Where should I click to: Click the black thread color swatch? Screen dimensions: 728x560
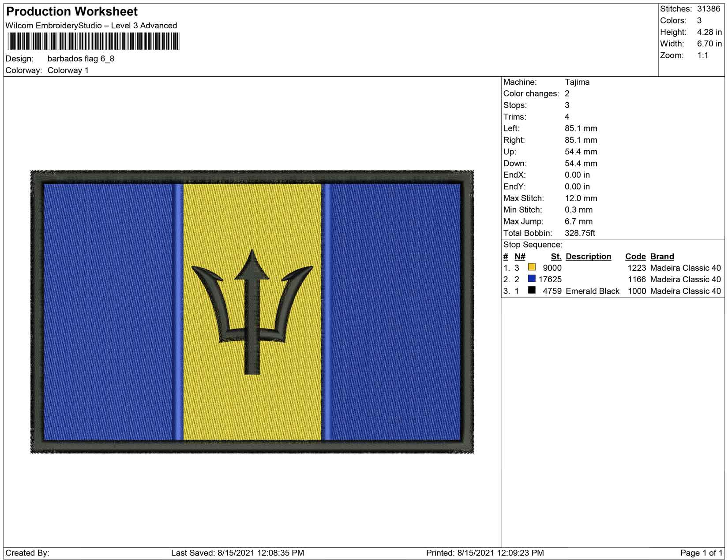pyautogui.click(x=532, y=290)
